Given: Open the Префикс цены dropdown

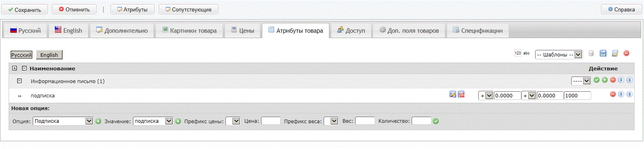Looking at the screenshot, I should [233, 121].
